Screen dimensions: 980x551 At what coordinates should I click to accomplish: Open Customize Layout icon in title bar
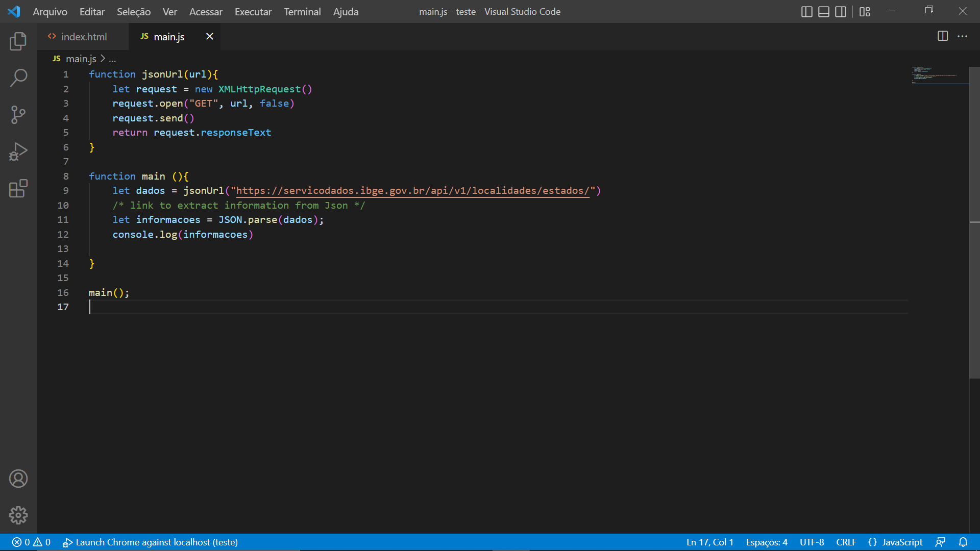[865, 12]
